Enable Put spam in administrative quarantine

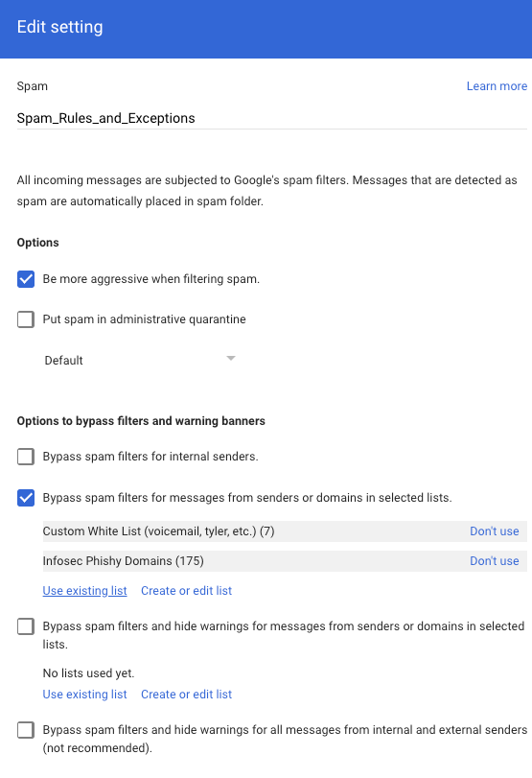click(26, 319)
